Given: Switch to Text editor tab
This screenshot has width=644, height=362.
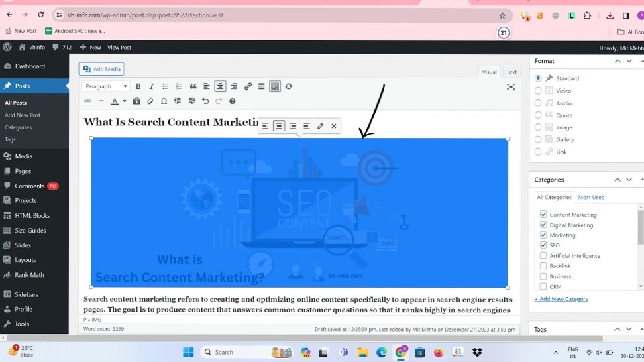Looking at the screenshot, I should [x=511, y=72].
